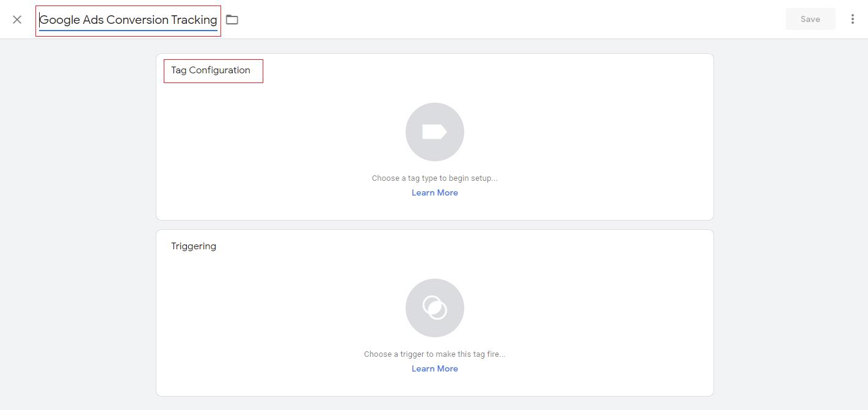Click "Choose a tag type to begin setup" text

click(434, 178)
